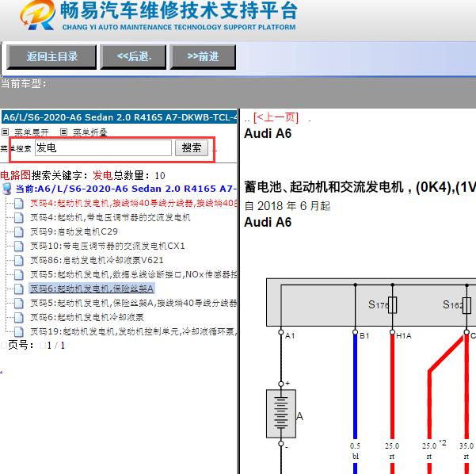
Task: Click the blue A6/L/S6-2020-A6 Sedan header bar
Action: click(119, 117)
